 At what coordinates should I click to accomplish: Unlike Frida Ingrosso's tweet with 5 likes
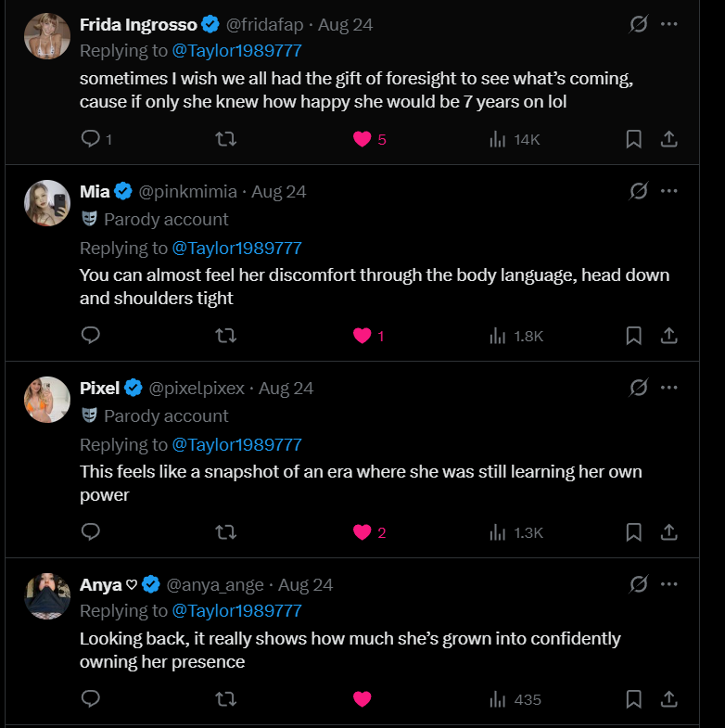coord(362,139)
